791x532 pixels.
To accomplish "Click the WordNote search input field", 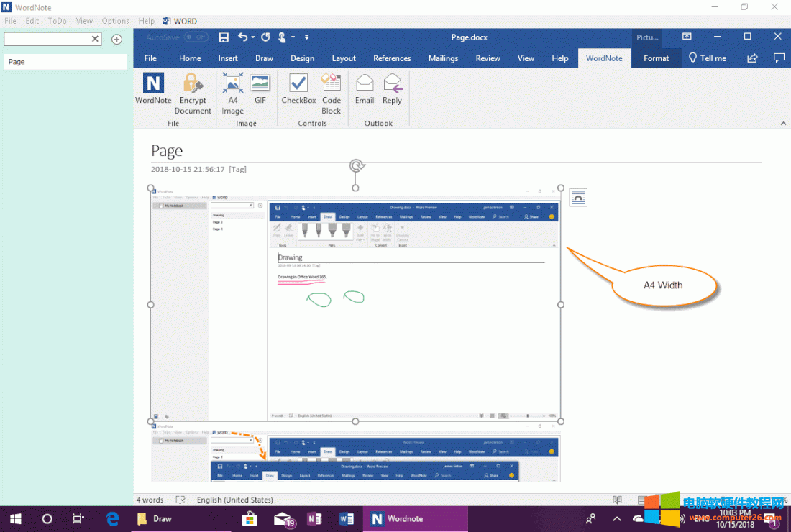I will 47,39.
